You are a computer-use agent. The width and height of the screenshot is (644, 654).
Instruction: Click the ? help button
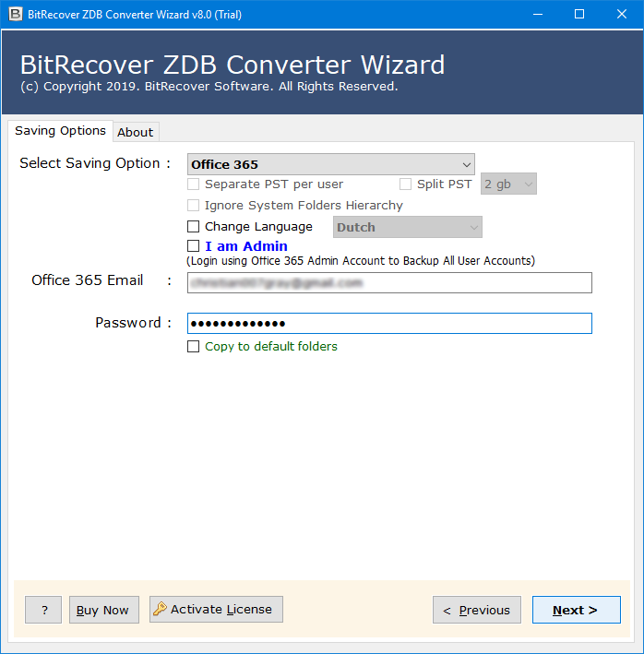click(43, 610)
